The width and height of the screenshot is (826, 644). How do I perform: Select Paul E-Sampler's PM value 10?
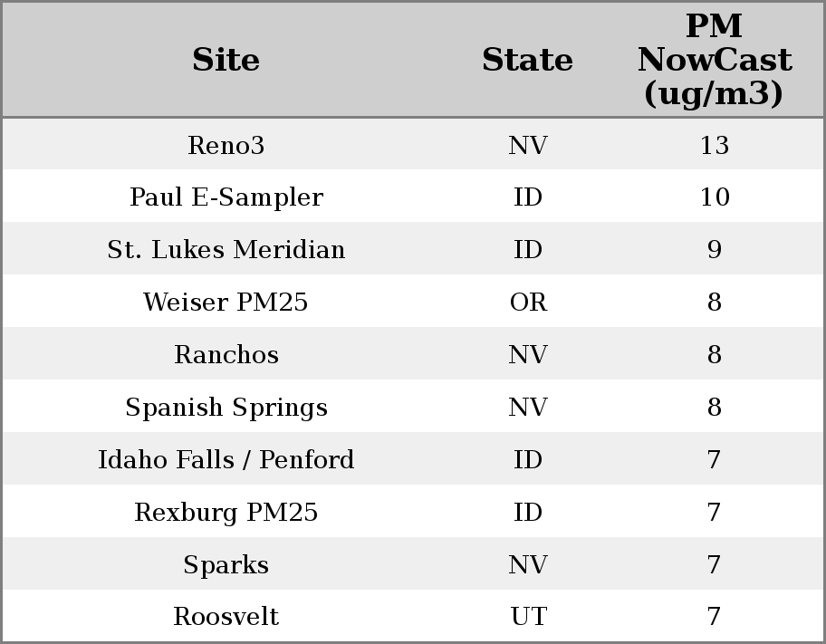(714, 197)
